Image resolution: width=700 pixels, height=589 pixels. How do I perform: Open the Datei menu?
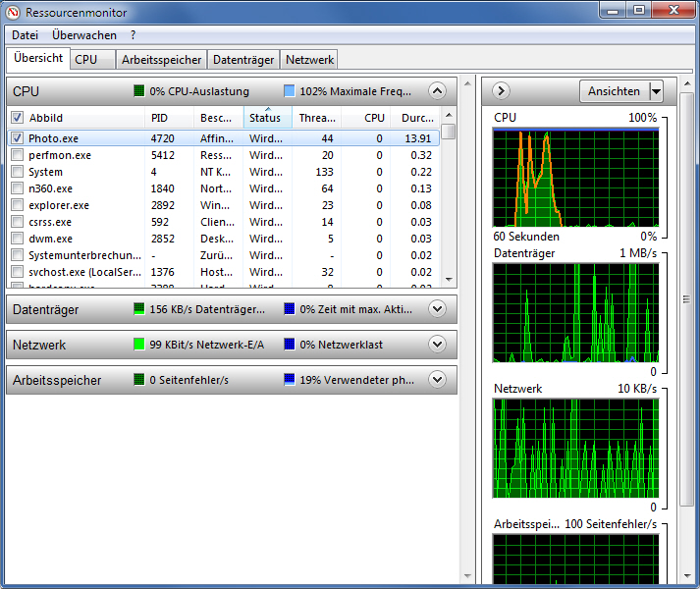click(x=25, y=35)
